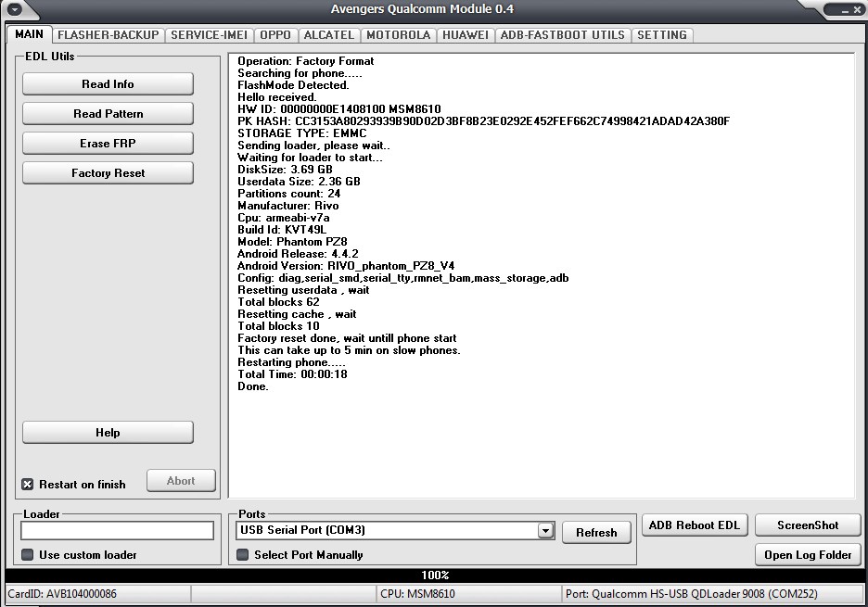Image resolution: width=868 pixels, height=607 pixels.
Task: Click the 'Total blocks 62' log line
Action: pyautogui.click(x=278, y=302)
